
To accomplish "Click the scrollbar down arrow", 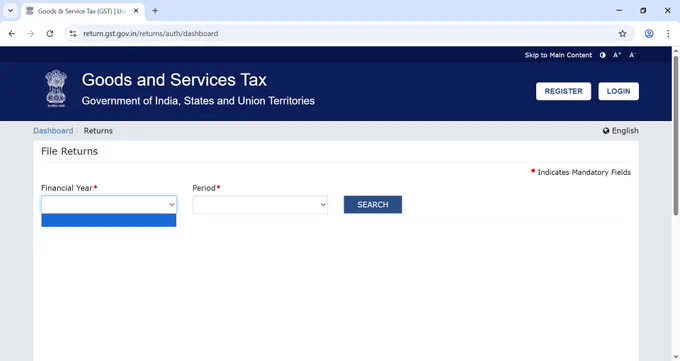I will pyautogui.click(x=676, y=357).
